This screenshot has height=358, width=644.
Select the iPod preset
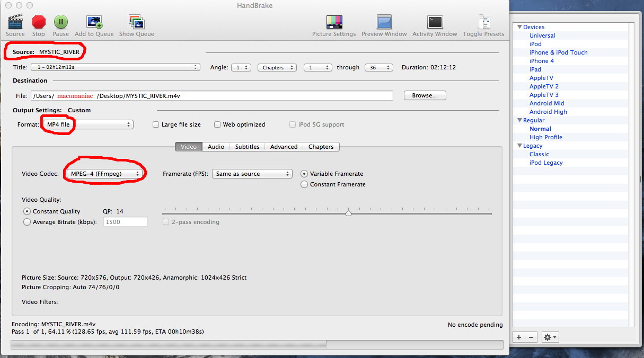(535, 44)
